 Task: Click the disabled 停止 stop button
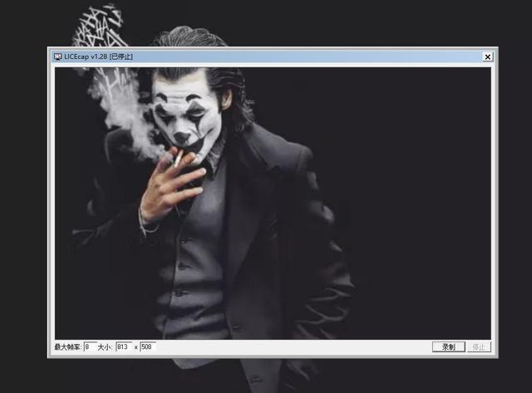point(479,346)
